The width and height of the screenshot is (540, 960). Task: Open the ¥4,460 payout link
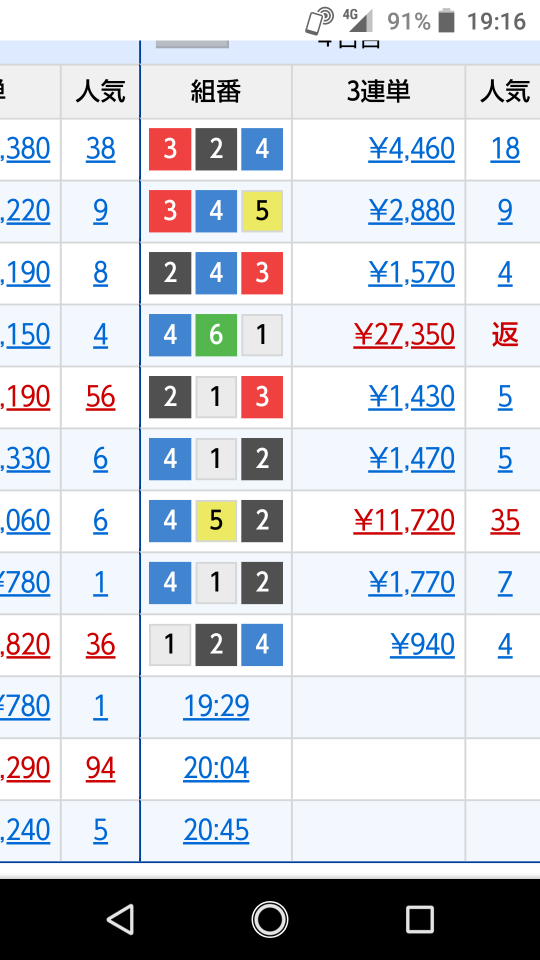point(411,149)
